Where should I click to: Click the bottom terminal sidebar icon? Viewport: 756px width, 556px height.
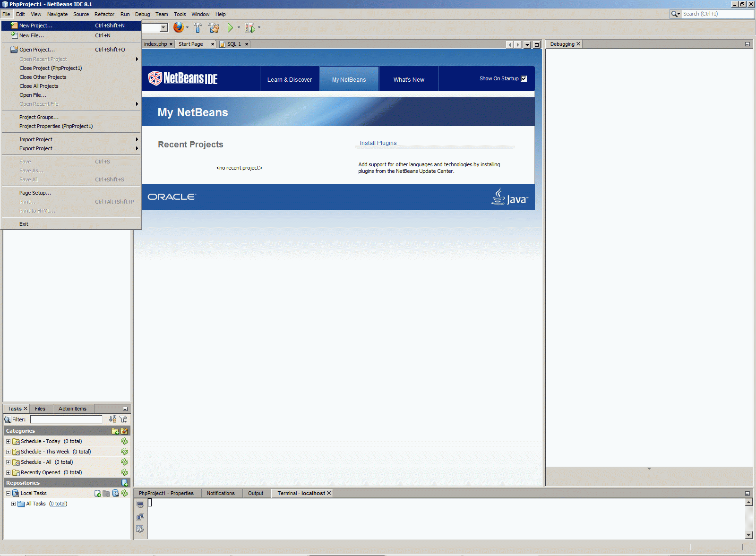coord(140,529)
